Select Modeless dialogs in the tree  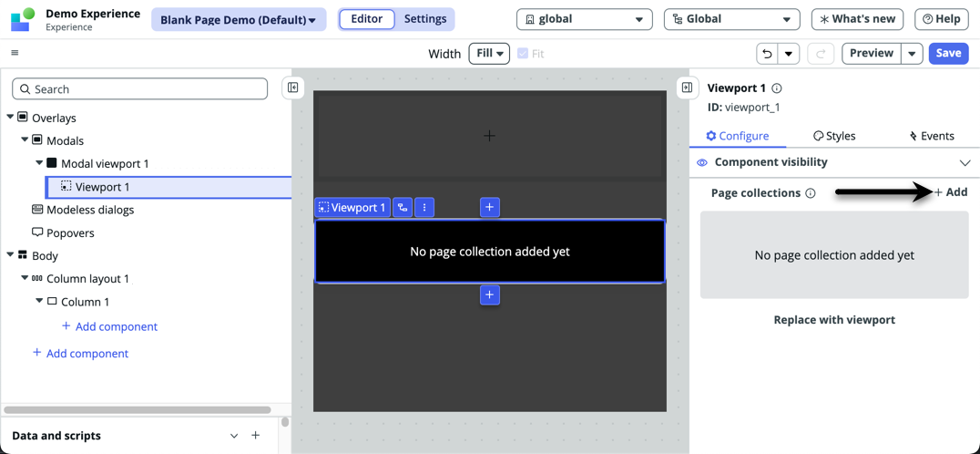pyautogui.click(x=83, y=210)
